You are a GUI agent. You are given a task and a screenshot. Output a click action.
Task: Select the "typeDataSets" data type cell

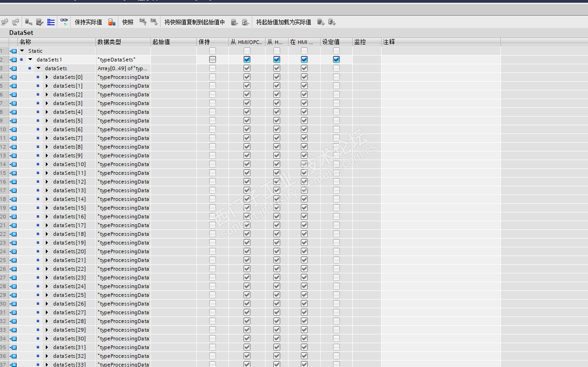123,60
